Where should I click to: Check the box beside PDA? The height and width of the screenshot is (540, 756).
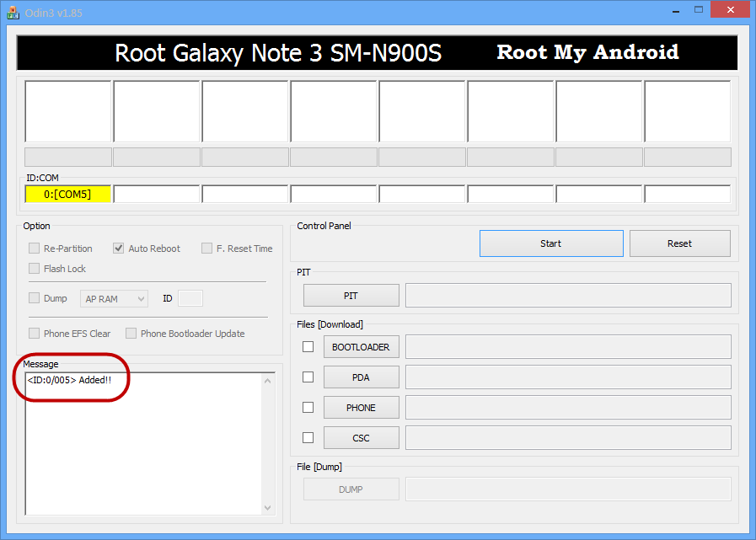coord(308,377)
